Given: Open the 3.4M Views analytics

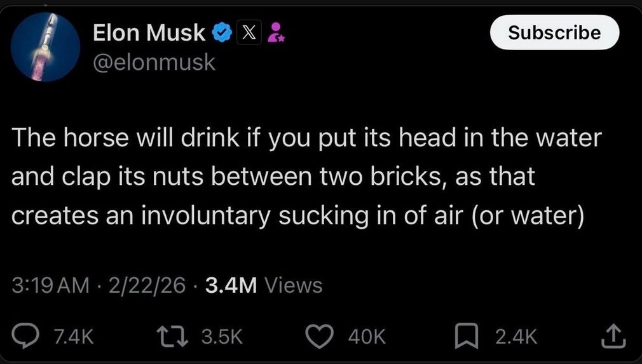Looking at the screenshot, I should [262, 285].
